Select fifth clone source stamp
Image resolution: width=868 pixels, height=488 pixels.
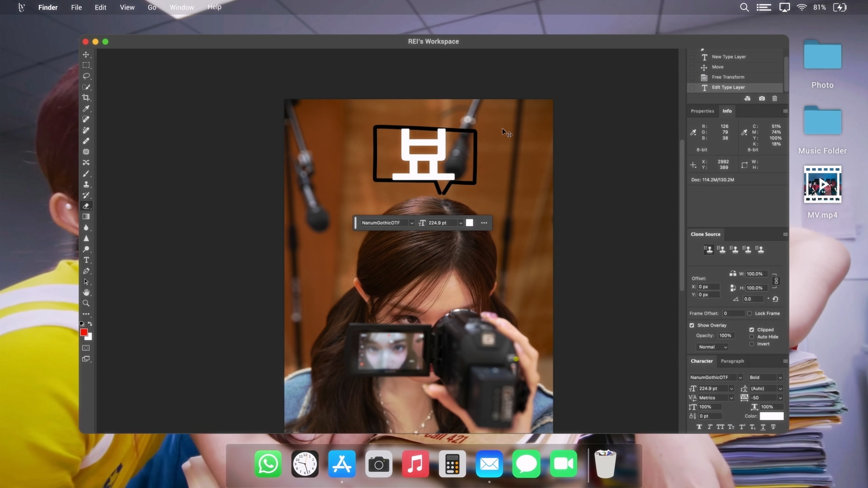click(760, 250)
